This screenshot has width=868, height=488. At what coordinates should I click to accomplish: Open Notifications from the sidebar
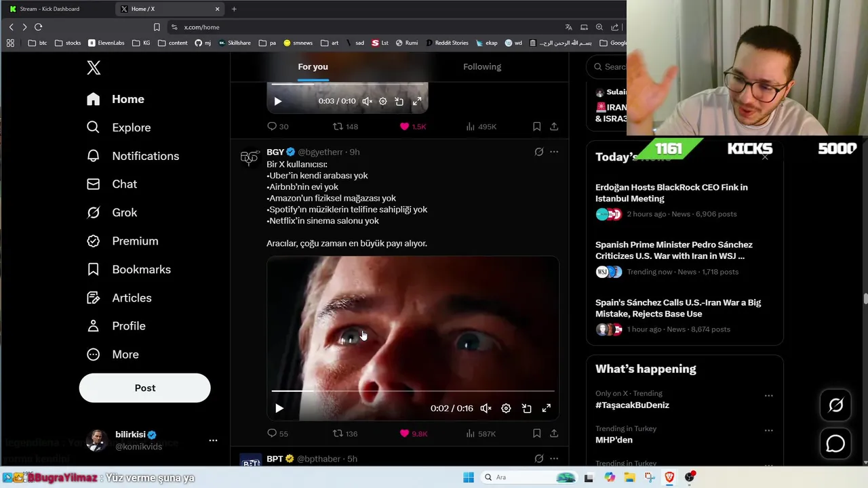133,156
